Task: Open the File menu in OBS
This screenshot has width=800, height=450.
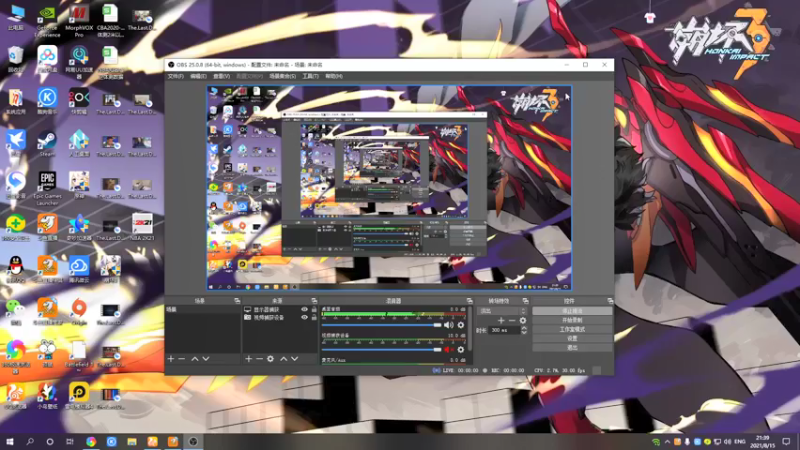Action: pos(176,77)
